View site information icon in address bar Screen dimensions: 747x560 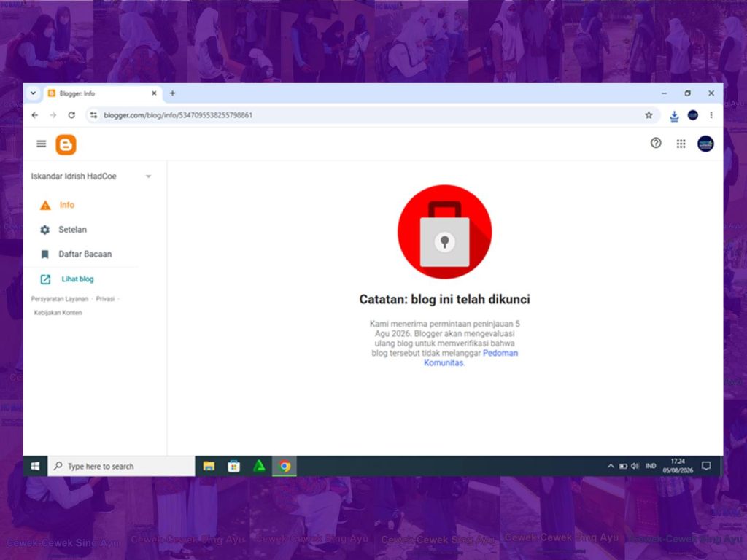point(93,115)
